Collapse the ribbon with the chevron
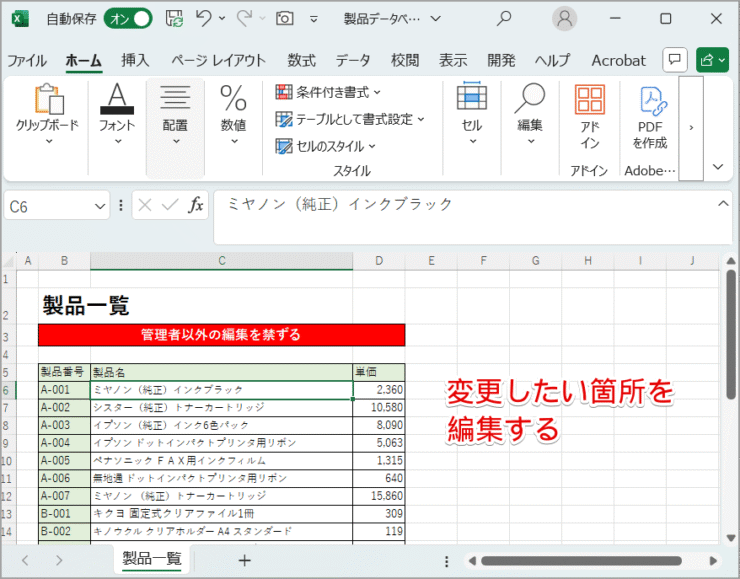 pos(718,166)
